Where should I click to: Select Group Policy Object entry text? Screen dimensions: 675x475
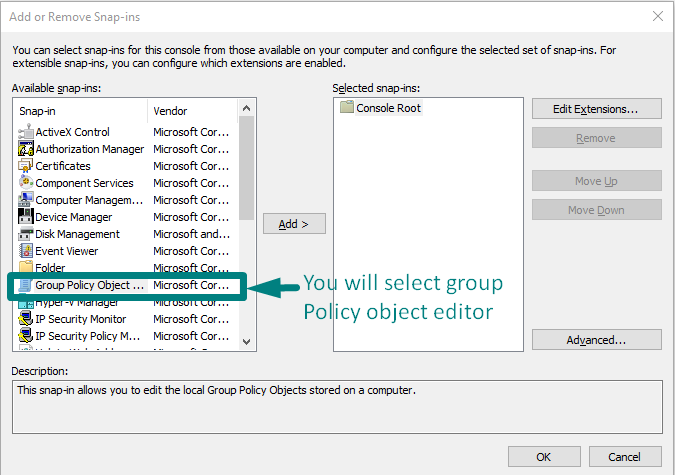pyautogui.click(x=90, y=285)
